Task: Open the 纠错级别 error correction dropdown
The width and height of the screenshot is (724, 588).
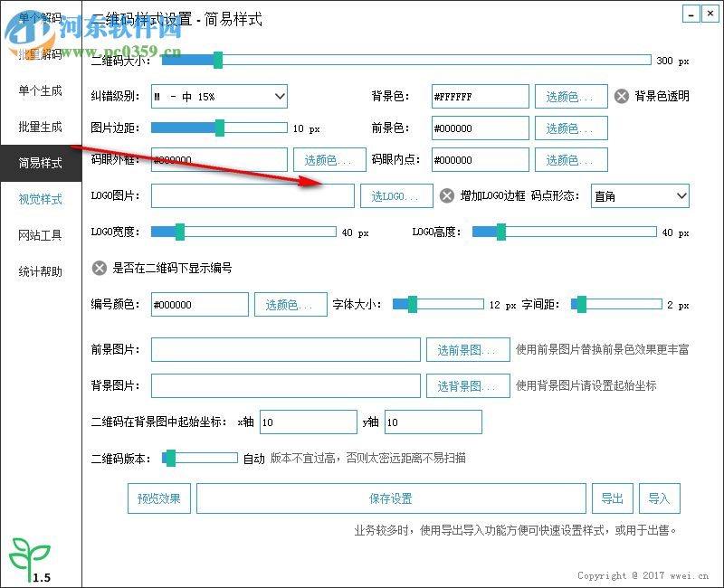Action: (x=217, y=96)
